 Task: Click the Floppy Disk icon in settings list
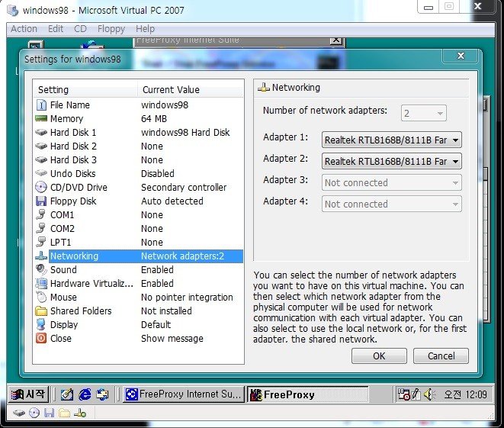[41, 201]
